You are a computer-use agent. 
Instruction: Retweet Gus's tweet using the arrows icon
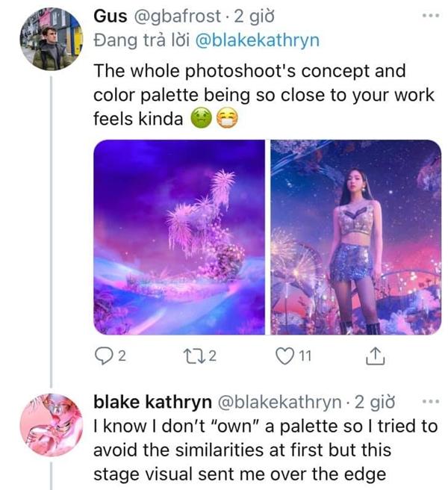(x=191, y=359)
